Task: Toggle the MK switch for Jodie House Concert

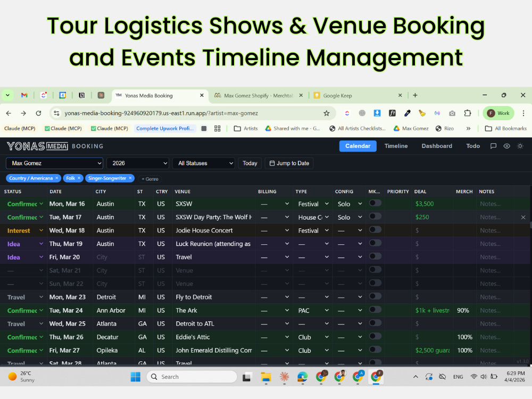Action: click(375, 230)
